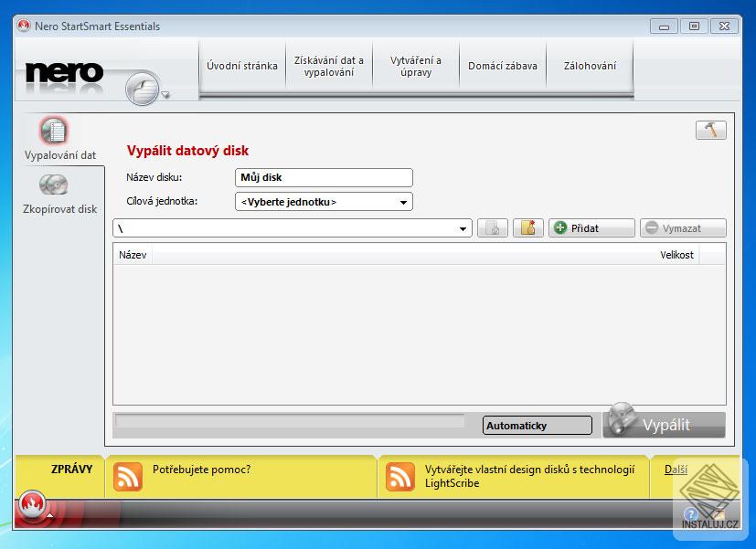
Task: Click the round Nero quick-start application icon
Action: pyautogui.click(x=143, y=88)
